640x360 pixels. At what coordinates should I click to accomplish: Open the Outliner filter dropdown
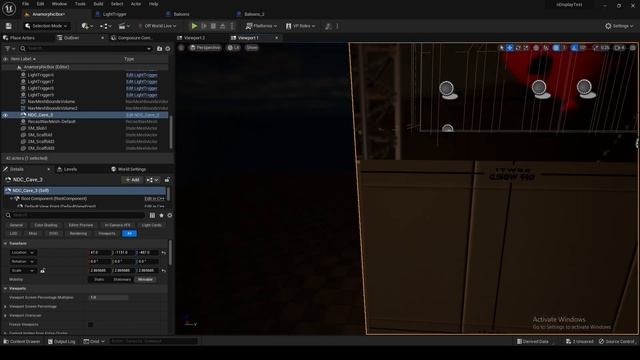point(9,48)
